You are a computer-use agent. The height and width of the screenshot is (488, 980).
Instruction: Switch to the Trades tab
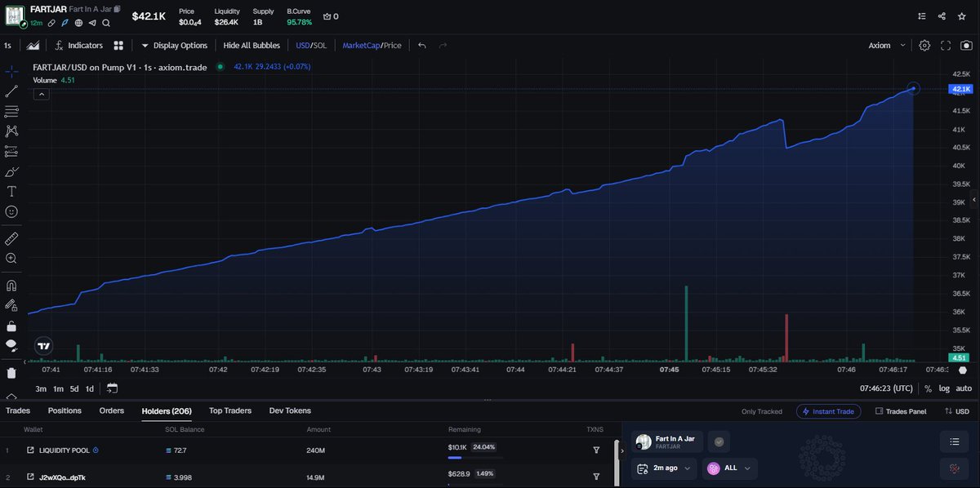(18, 410)
